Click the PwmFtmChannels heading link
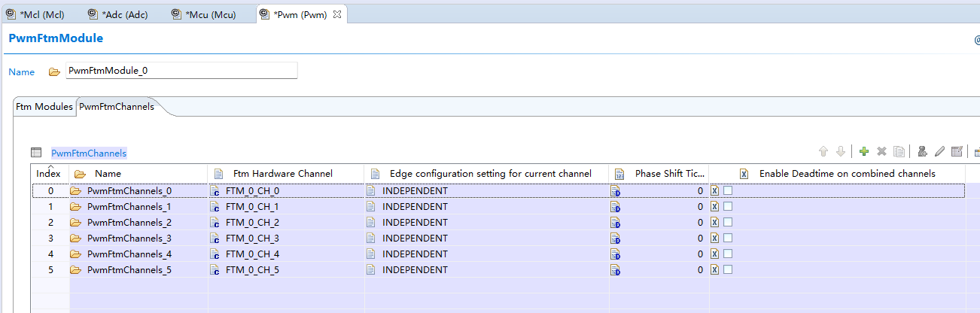Viewport: 980px width, 313px height. click(89, 153)
